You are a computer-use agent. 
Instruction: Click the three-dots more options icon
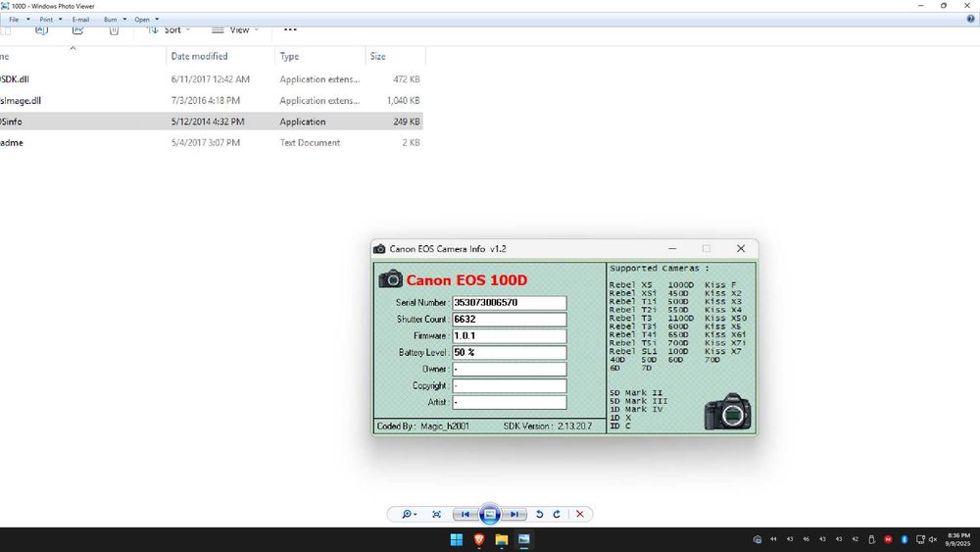click(x=290, y=29)
